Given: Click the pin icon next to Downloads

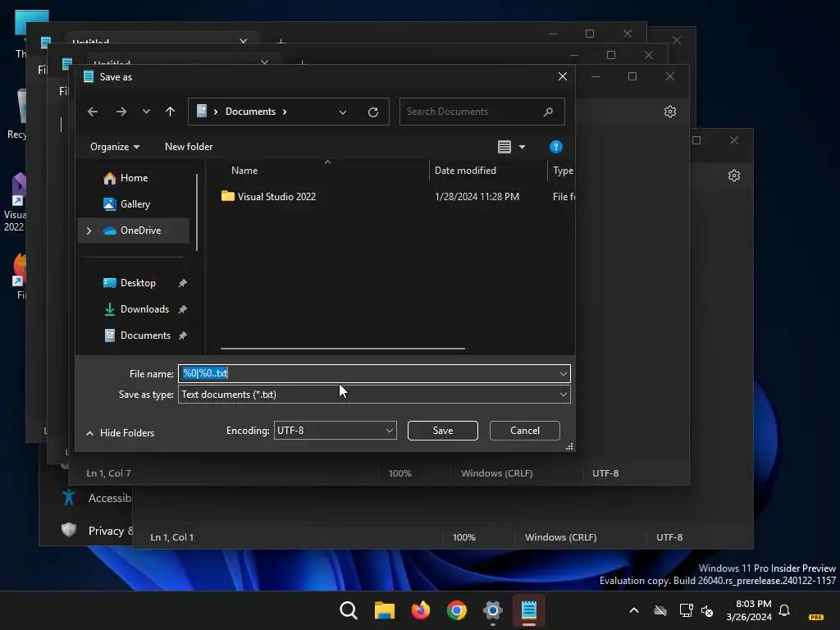Looking at the screenshot, I should pos(182,309).
